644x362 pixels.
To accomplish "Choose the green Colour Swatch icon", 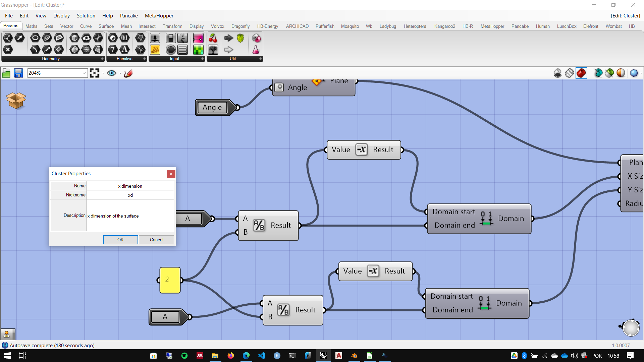I will 198,50.
